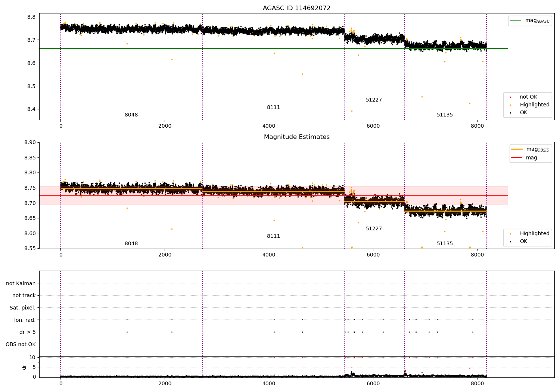Screen dimensions: 560x392
Task: Click y-tick '8.65' in Magnitude Estimates plot
Action: pyautogui.click(x=30, y=218)
